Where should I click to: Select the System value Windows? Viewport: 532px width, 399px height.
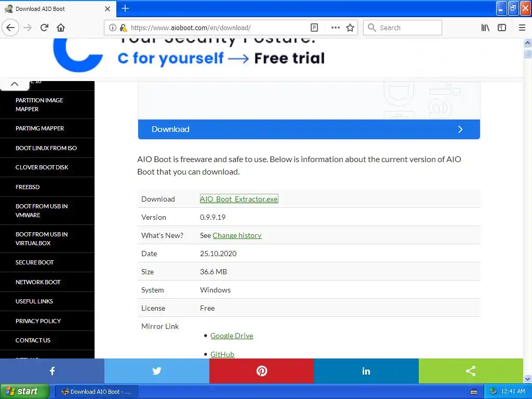(x=215, y=290)
